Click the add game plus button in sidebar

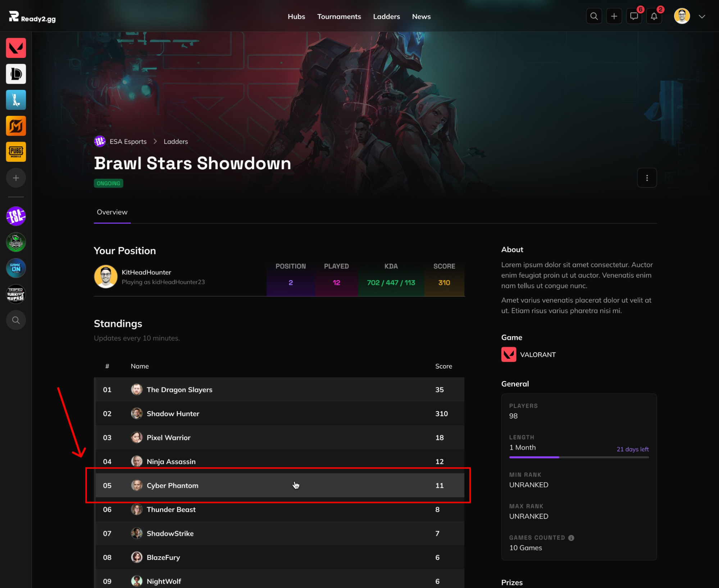pos(16,178)
